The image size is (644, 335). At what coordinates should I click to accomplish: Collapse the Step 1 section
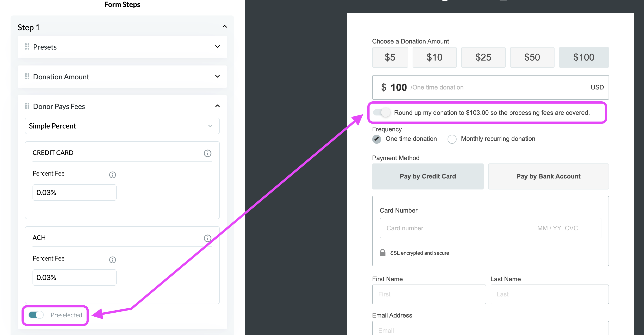click(x=224, y=26)
